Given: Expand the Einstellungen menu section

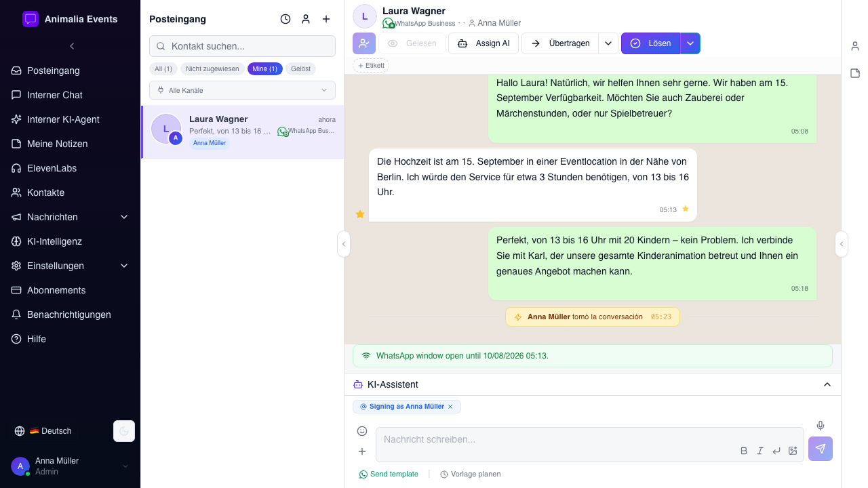Looking at the screenshot, I should pos(70,266).
